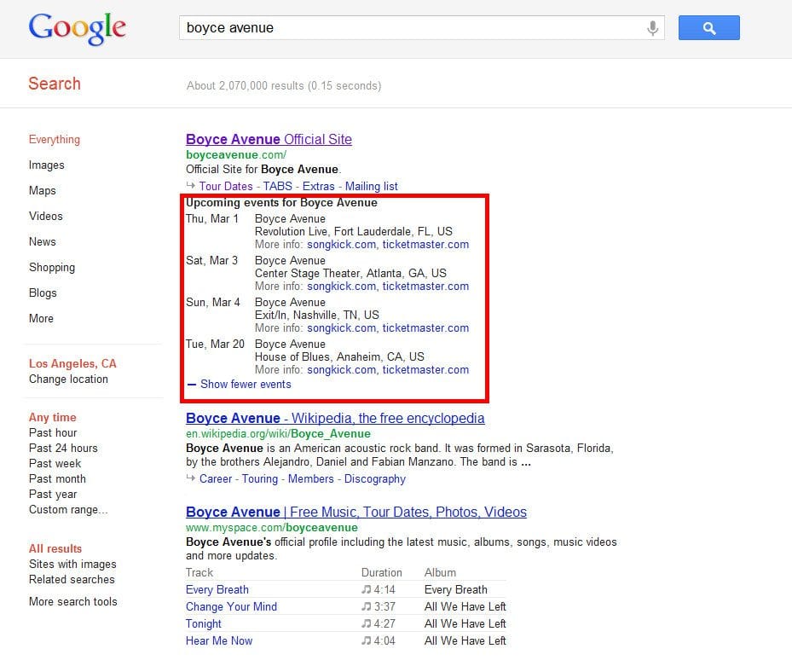
Task: Expand More search tools
Action: click(73, 601)
